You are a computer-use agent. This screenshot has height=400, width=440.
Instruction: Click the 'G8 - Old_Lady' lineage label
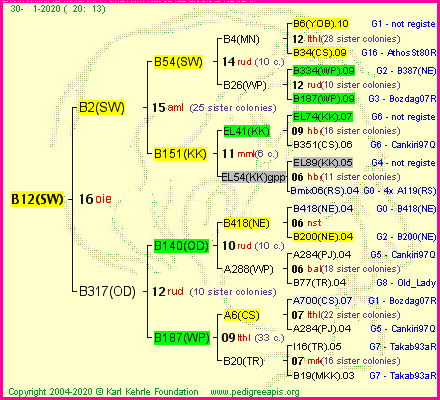tap(406, 283)
